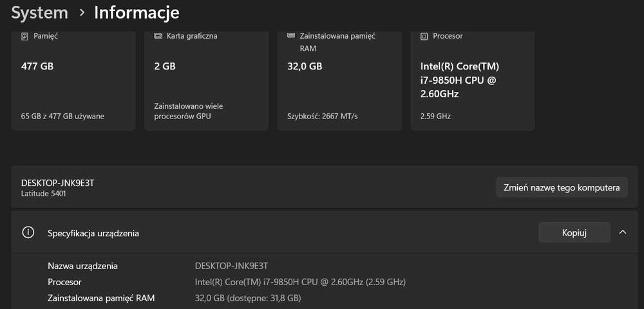Screen dimensions: 644x309
Task: Click the Latitude 5401 model text
Action: click(x=43, y=193)
